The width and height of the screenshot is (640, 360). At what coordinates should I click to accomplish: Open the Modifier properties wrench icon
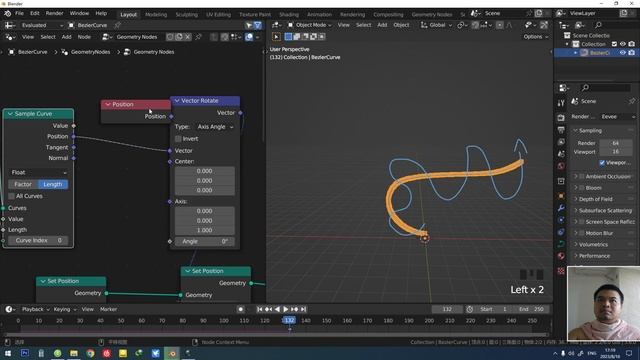coord(561,208)
